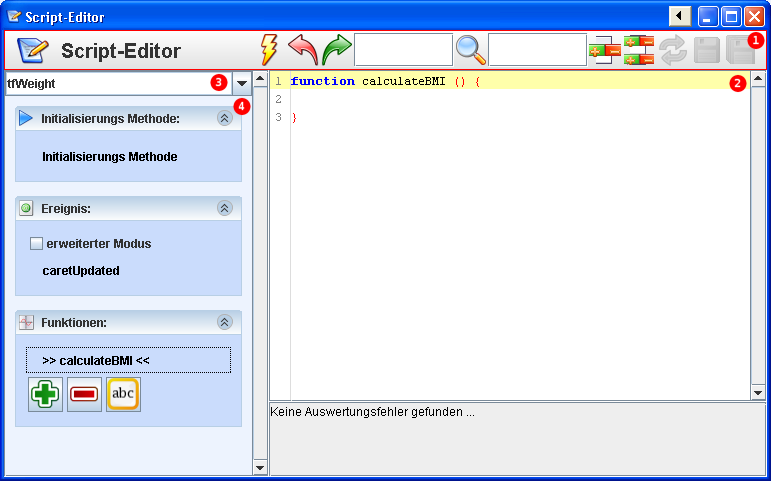Screen dimensions: 771x481
Task: Collapse the Ereignis section
Action: [x=224, y=208]
